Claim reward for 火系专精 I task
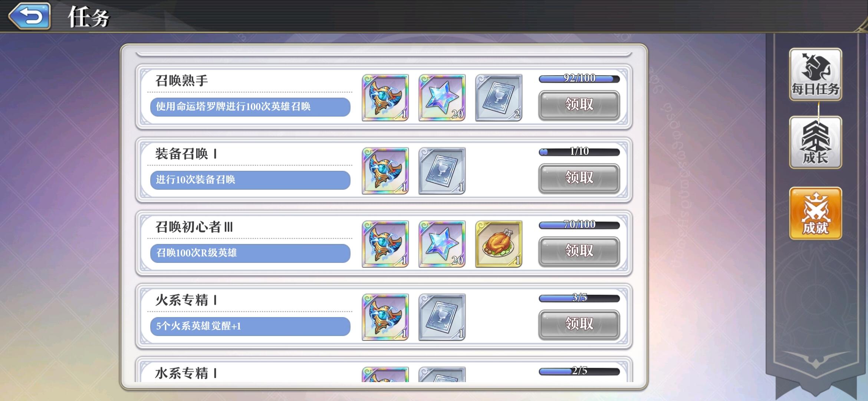The width and height of the screenshot is (868, 401). (x=579, y=325)
